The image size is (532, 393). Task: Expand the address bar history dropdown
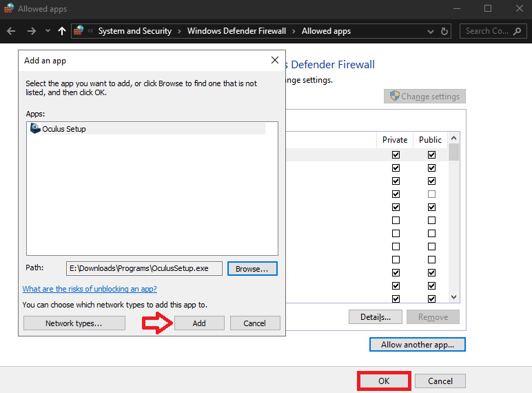pos(431,32)
